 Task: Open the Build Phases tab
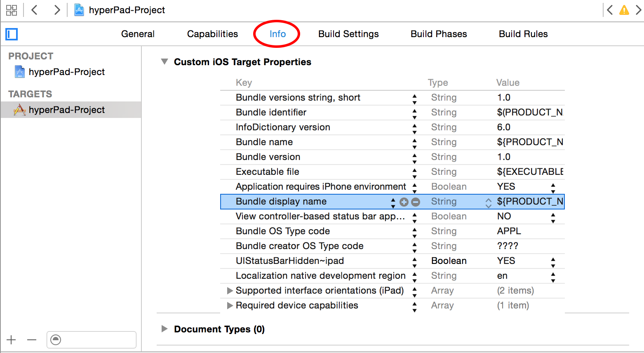tap(439, 34)
